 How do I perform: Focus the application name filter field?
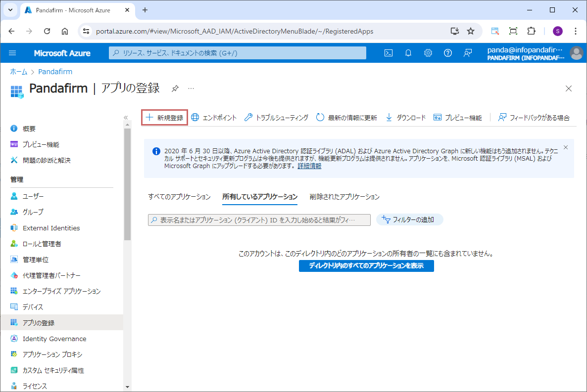259,220
